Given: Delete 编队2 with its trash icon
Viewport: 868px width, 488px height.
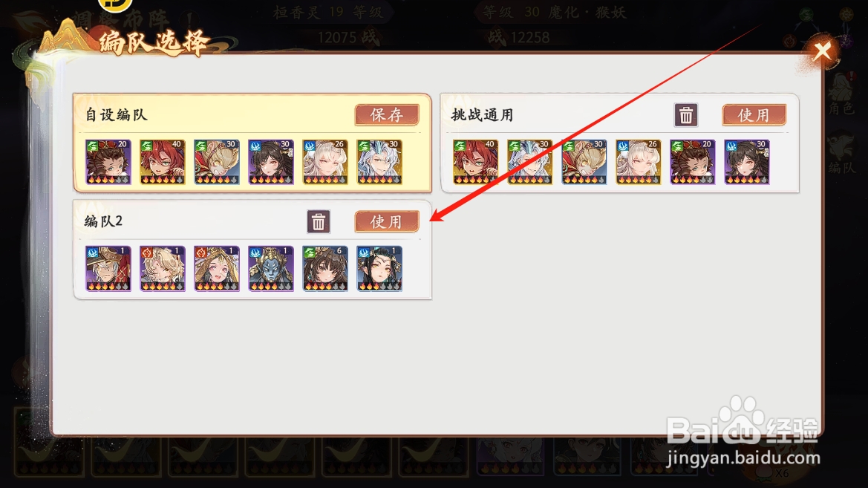Looking at the screenshot, I should pos(319,221).
